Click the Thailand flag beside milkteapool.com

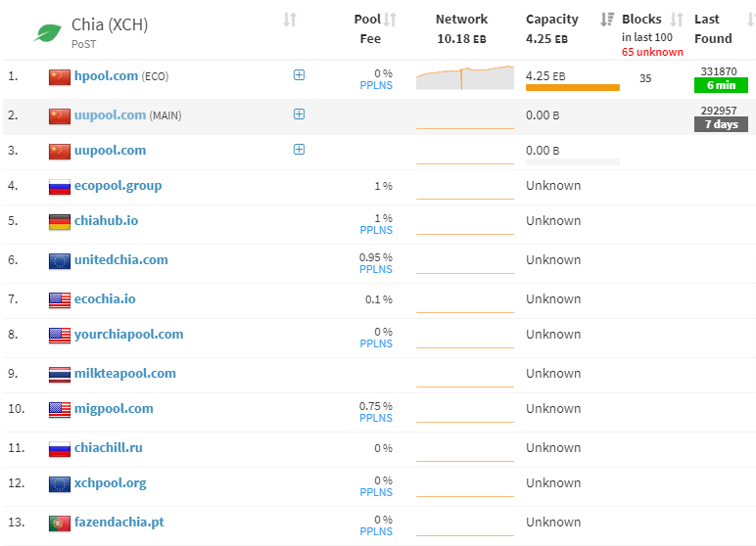coord(59,374)
